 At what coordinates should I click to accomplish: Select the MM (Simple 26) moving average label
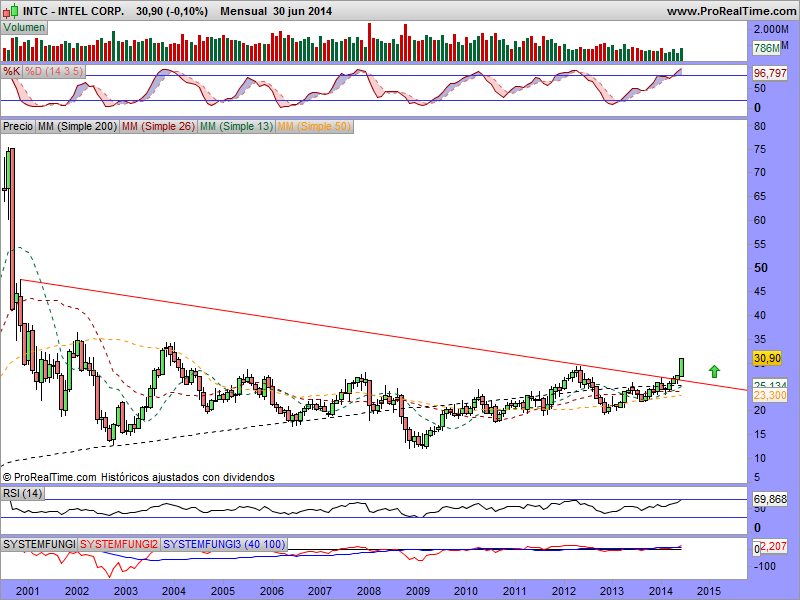coord(158,126)
